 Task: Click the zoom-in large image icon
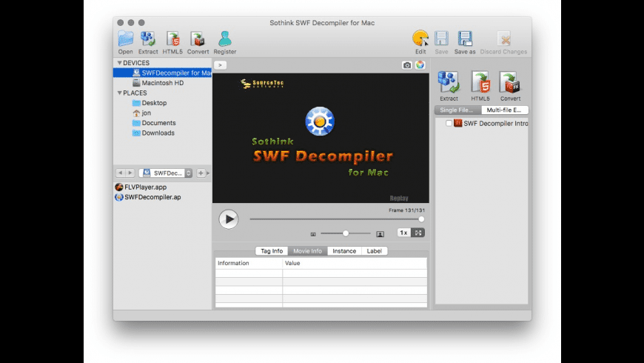tap(380, 234)
